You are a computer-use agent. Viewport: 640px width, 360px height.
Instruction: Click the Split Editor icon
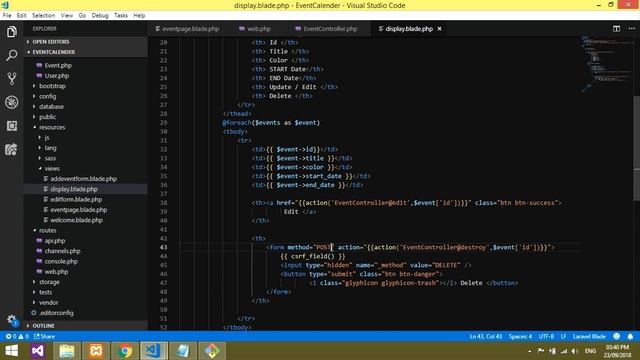coord(616,29)
